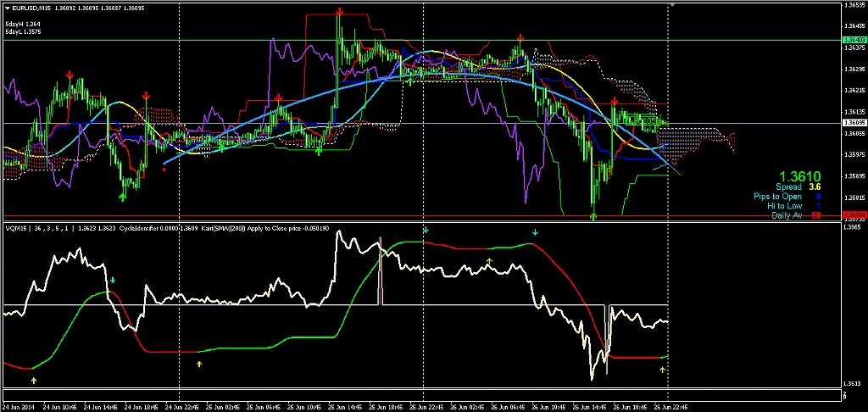Click the 5dayL 1.3575 label
The width and height of the screenshot is (868, 412).
[x=23, y=32]
